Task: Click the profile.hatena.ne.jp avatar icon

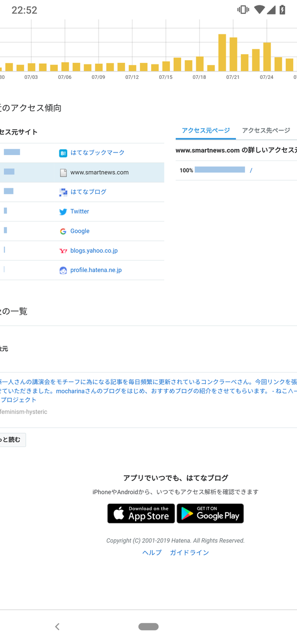Action: [x=63, y=270]
